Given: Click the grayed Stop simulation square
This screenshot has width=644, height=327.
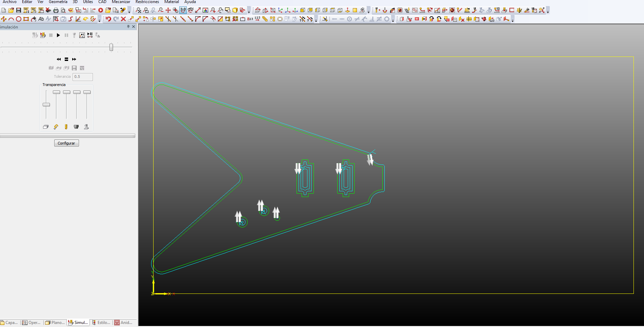Looking at the screenshot, I should 51,35.
